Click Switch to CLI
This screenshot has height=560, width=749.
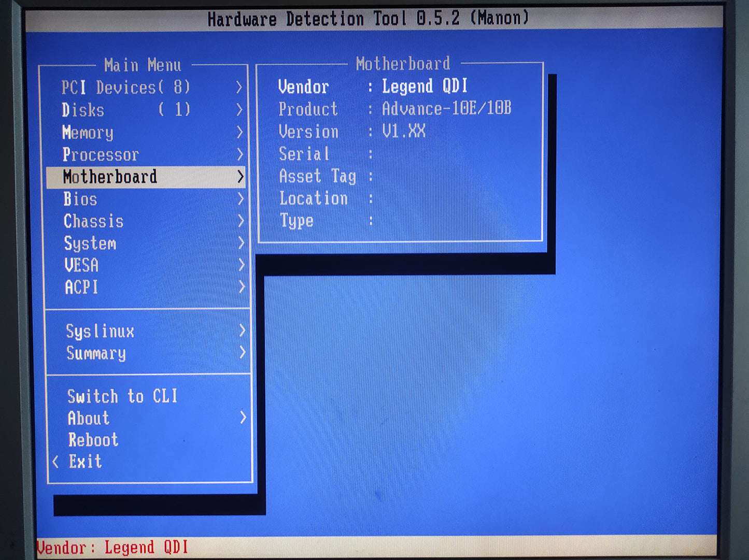tap(122, 396)
